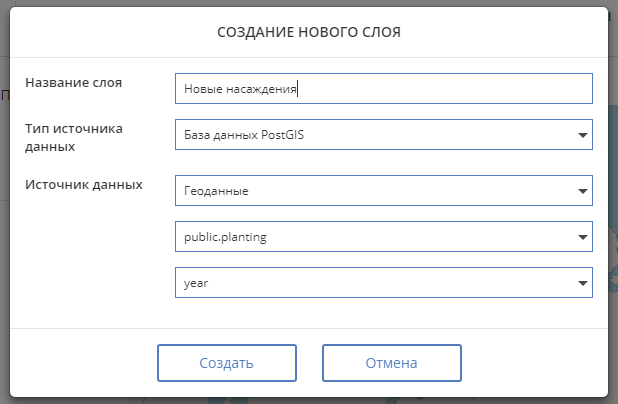Click the Тип источника данных label
This screenshot has width=618, height=404.
pyautogui.click(x=73, y=138)
